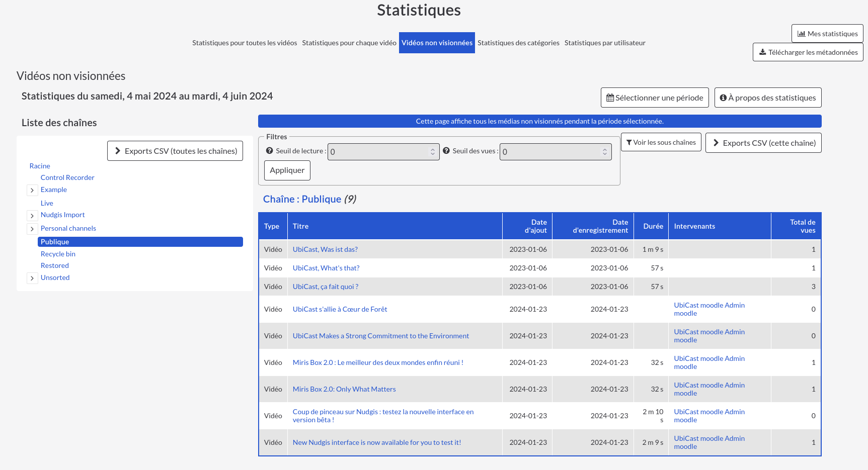Select Control Recorder channel
The height and width of the screenshot is (470, 868).
click(67, 177)
